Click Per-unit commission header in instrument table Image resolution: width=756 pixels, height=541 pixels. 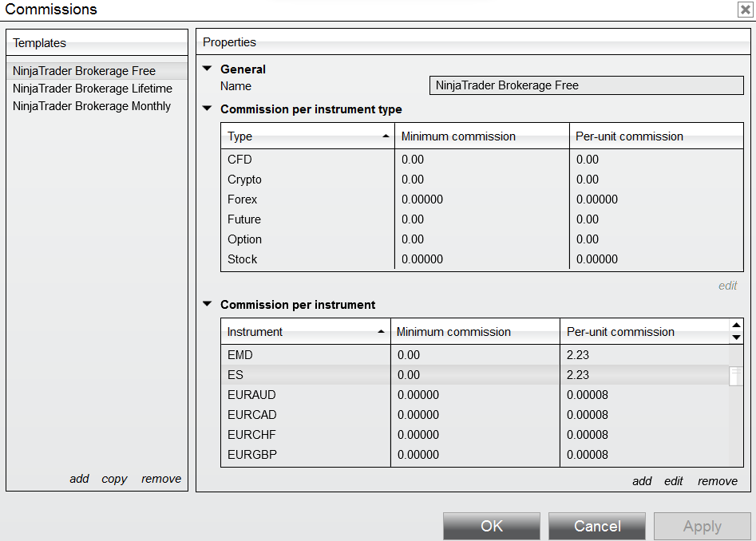(x=645, y=332)
